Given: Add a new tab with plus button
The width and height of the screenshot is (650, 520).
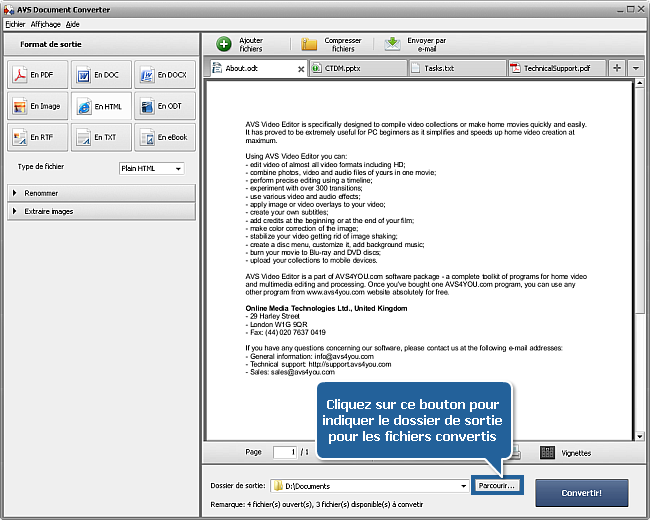Looking at the screenshot, I should (617, 68).
